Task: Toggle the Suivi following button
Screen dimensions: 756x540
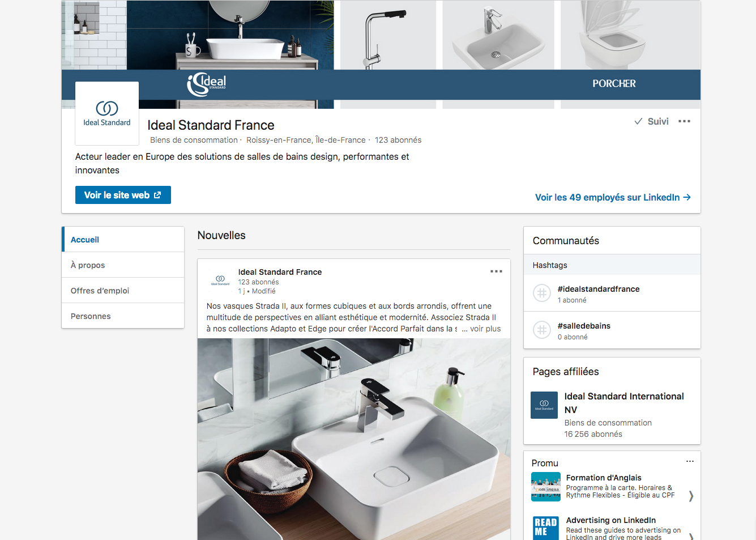Action: click(651, 121)
